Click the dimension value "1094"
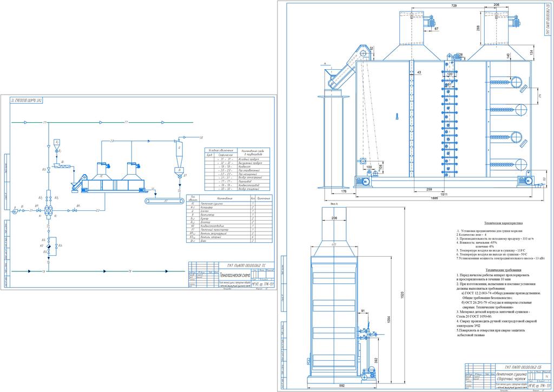The image size is (554, 392). [388, 320]
